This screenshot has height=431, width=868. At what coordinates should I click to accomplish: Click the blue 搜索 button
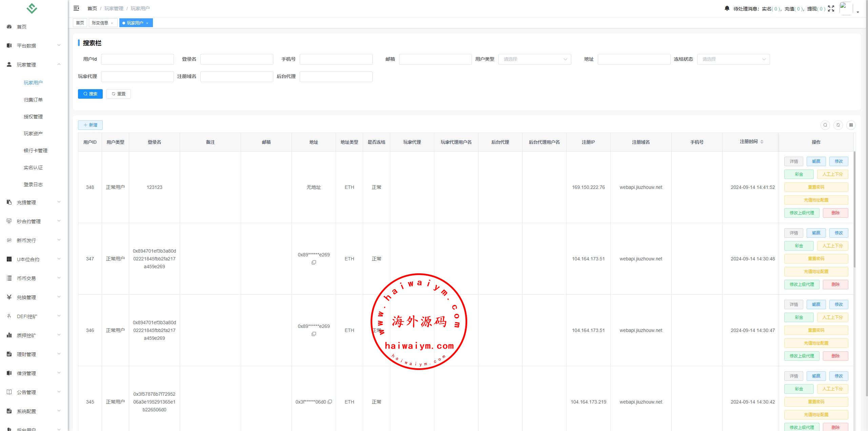pyautogui.click(x=90, y=94)
